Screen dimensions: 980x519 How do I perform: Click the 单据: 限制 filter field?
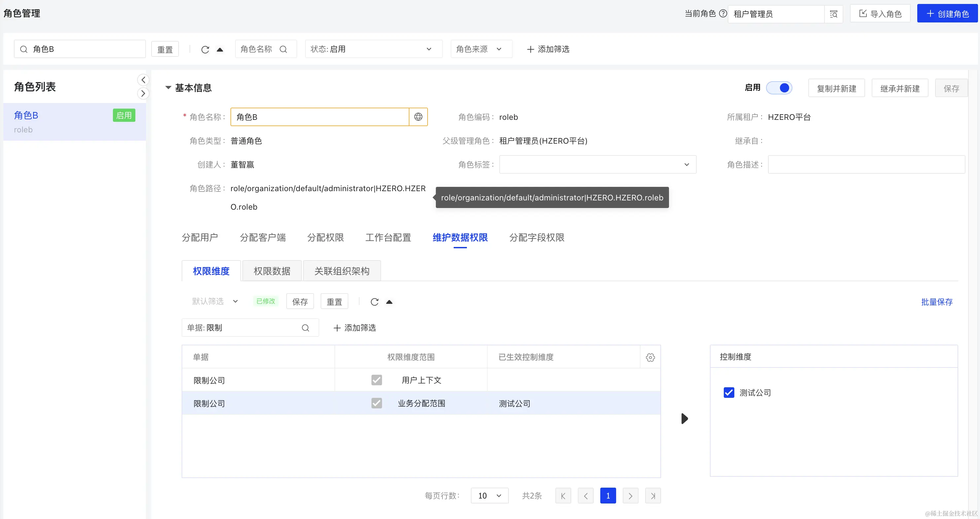pos(250,328)
